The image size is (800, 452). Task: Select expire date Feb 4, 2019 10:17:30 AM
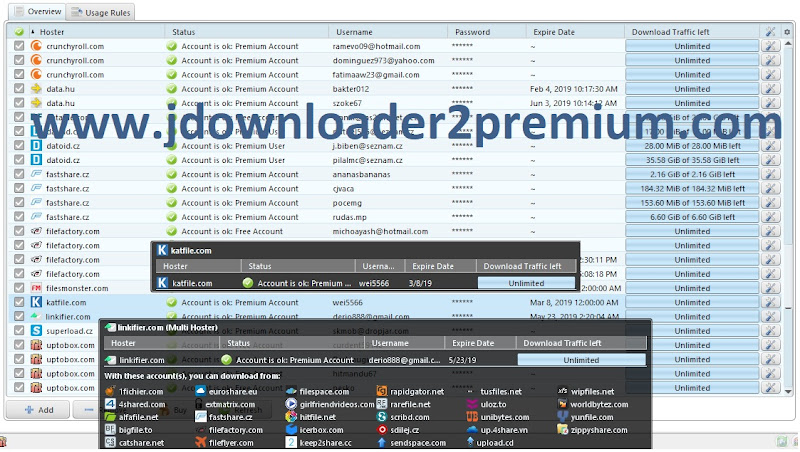point(573,89)
